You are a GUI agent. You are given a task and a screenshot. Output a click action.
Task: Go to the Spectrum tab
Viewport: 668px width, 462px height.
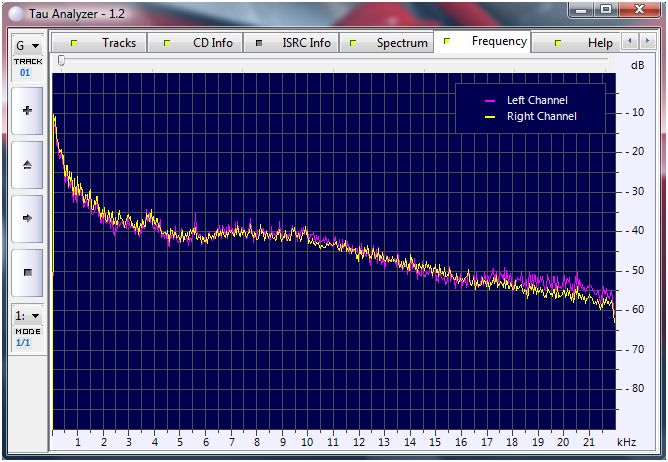pos(402,43)
